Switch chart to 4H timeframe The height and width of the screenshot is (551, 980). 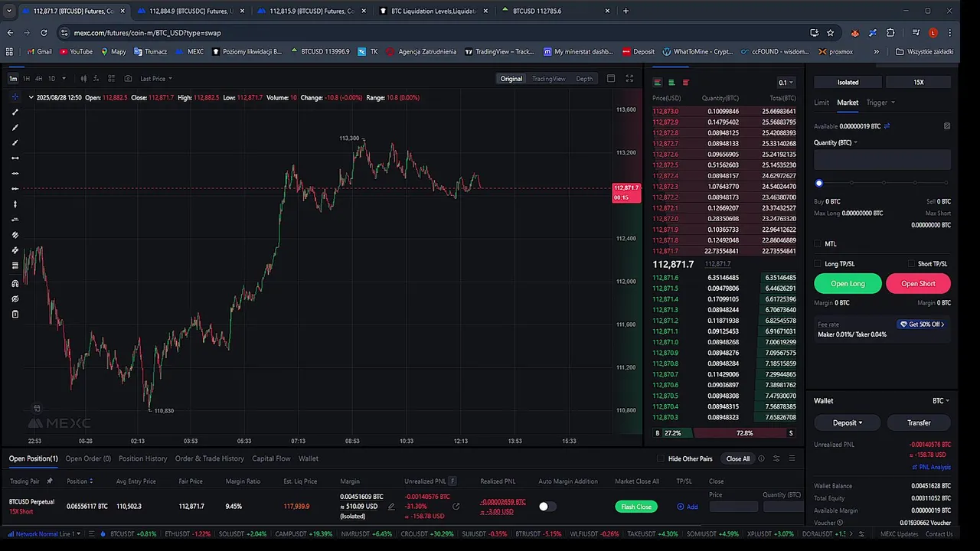[x=39, y=79]
